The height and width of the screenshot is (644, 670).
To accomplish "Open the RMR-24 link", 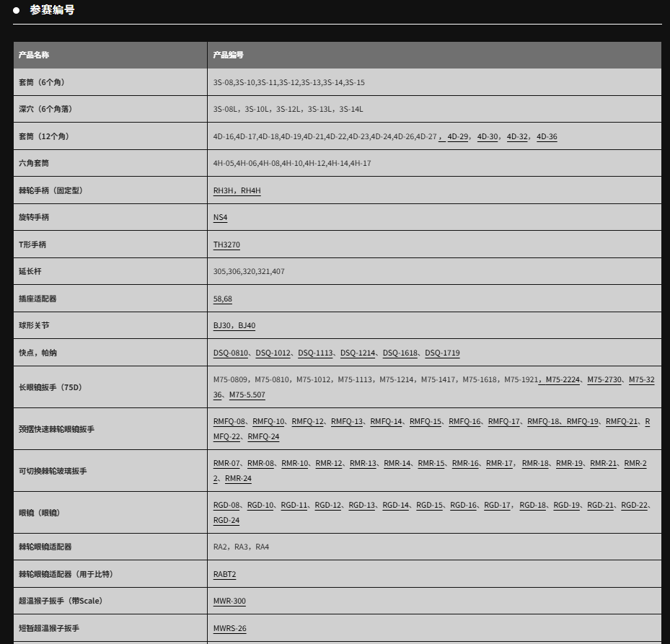I will 238,478.
